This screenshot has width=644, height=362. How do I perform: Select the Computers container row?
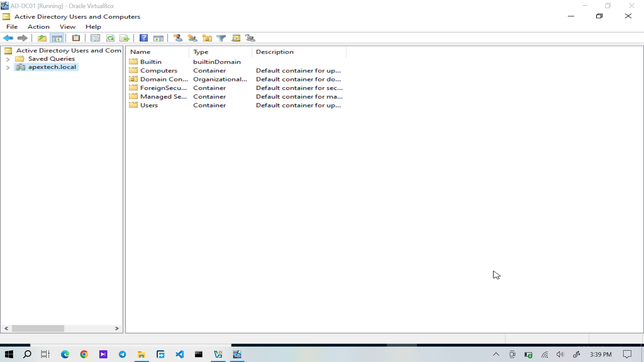pos(159,71)
